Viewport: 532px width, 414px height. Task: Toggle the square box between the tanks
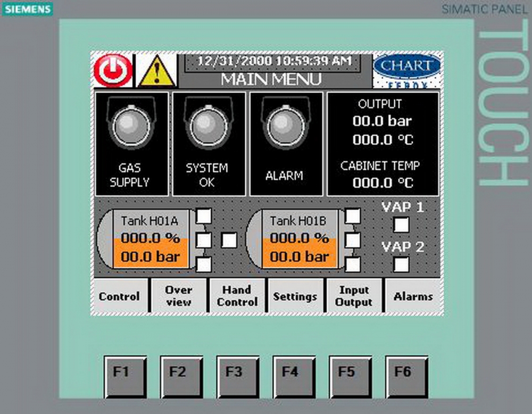pos(229,240)
